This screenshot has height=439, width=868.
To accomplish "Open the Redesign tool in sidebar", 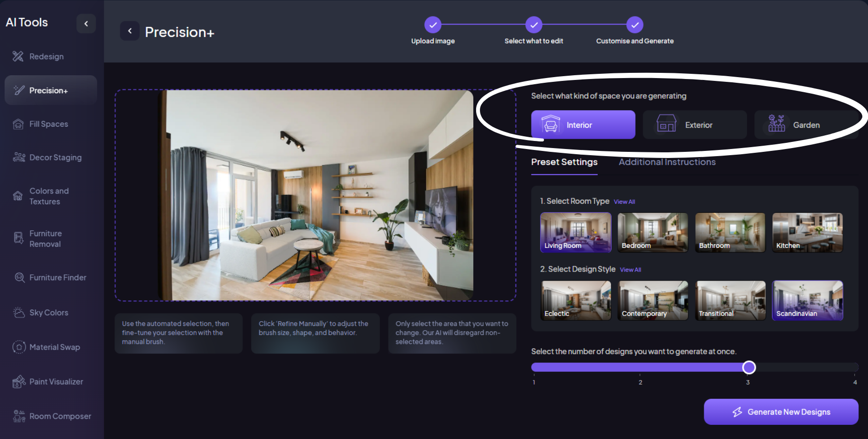I will pyautogui.click(x=46, y=56).
